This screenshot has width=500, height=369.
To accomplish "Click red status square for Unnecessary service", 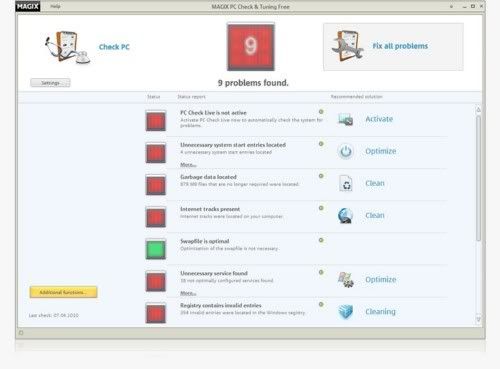I will [x=156, y=281].
